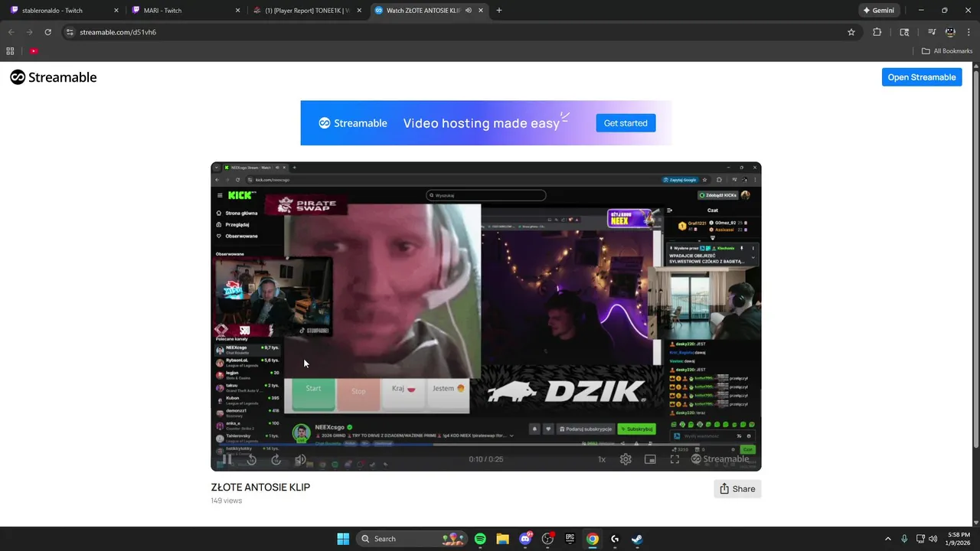The image size is (980, 551).
Task: Open the Windows Start menu
Action: pos(343,539)
